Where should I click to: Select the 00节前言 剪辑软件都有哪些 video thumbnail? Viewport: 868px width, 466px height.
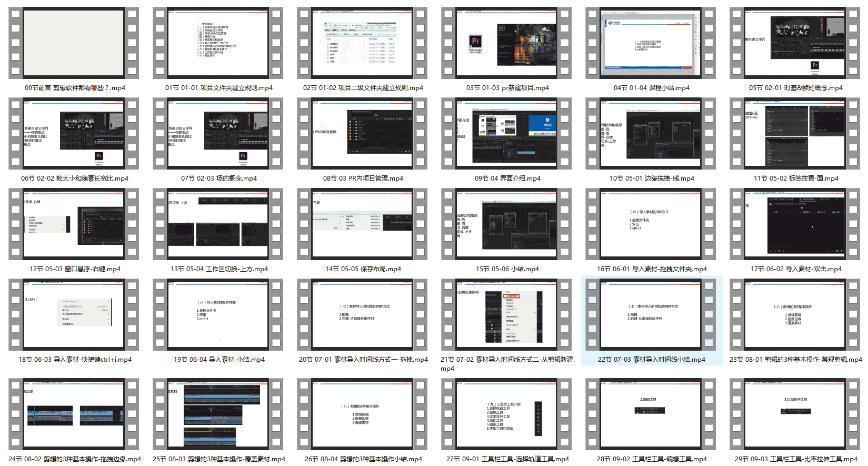(x=74, y=43)
